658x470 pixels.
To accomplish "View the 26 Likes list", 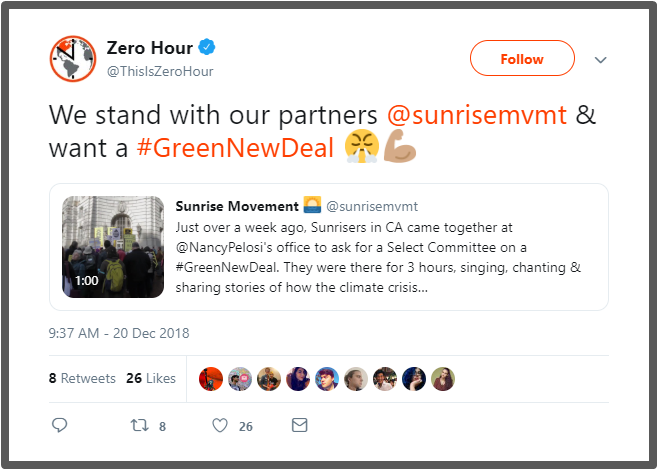I will (x=151, y=379).
